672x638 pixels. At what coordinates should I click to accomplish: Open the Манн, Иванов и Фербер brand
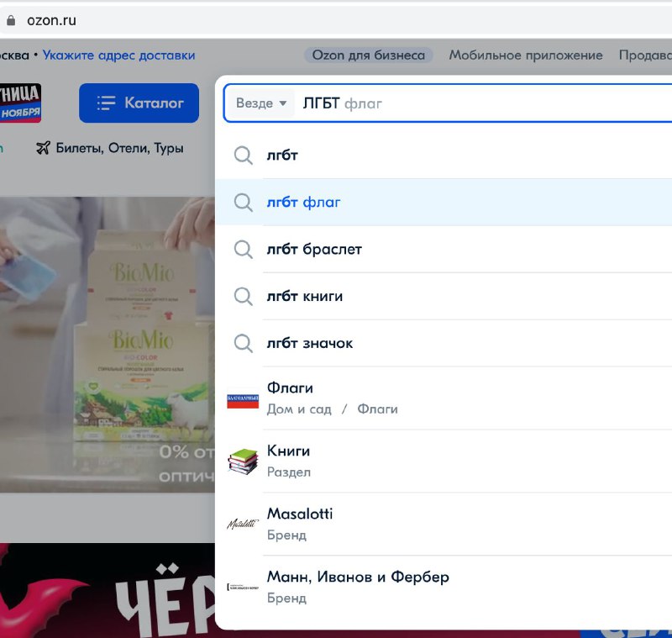pyautogui.click(x=444, y=587)
